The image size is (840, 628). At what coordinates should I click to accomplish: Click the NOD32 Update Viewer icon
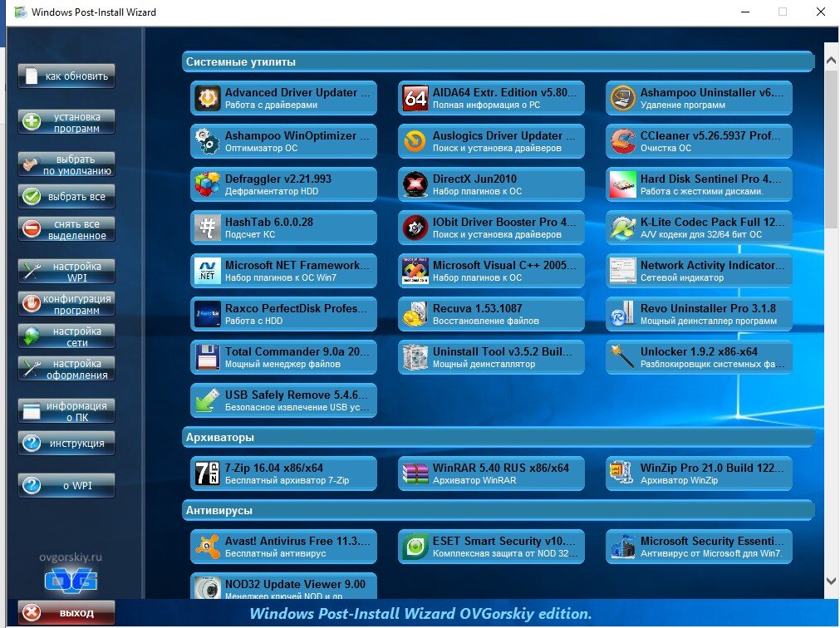pos(208,588)
